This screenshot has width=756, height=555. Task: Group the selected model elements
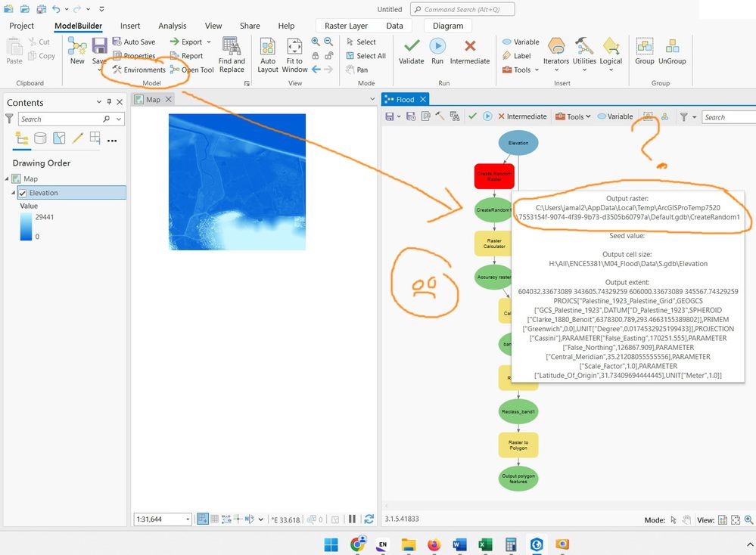tap(644, 51)
